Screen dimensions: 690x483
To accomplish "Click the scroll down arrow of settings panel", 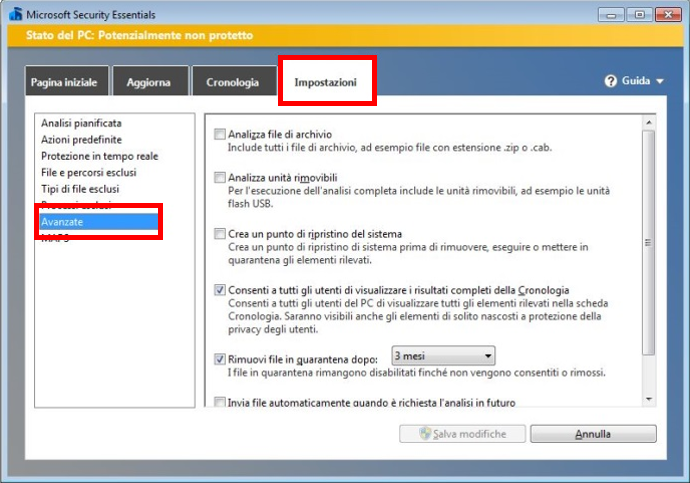I will click(x=649, y=399).
